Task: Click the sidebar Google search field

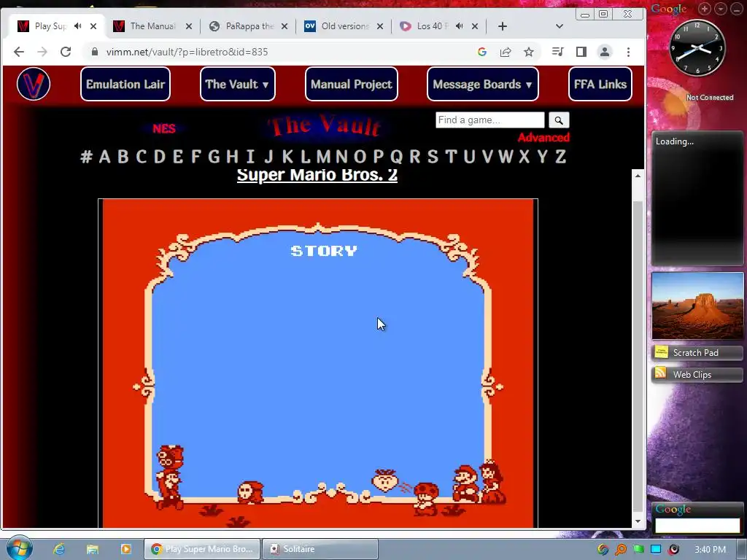Action: coord(697,526)
